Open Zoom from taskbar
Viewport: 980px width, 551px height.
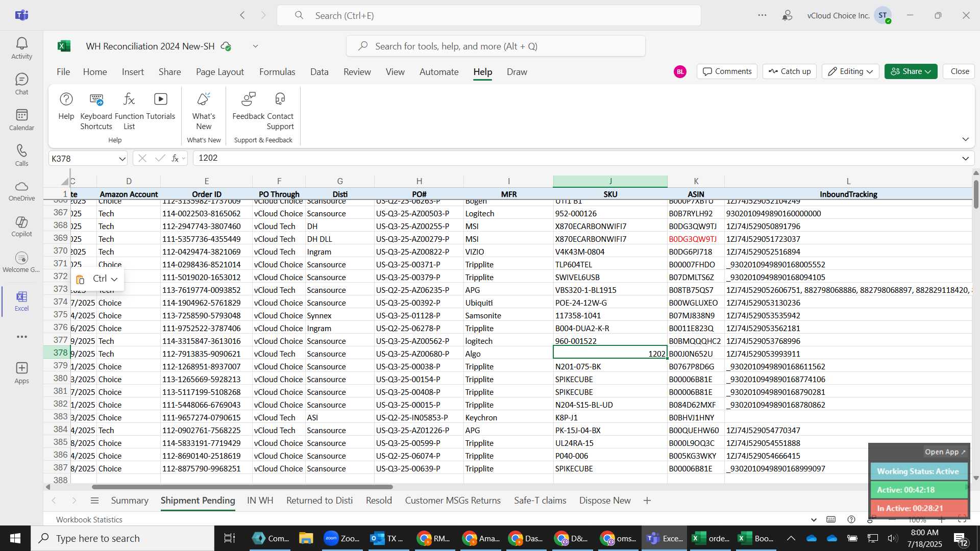(x=342, y=538)
